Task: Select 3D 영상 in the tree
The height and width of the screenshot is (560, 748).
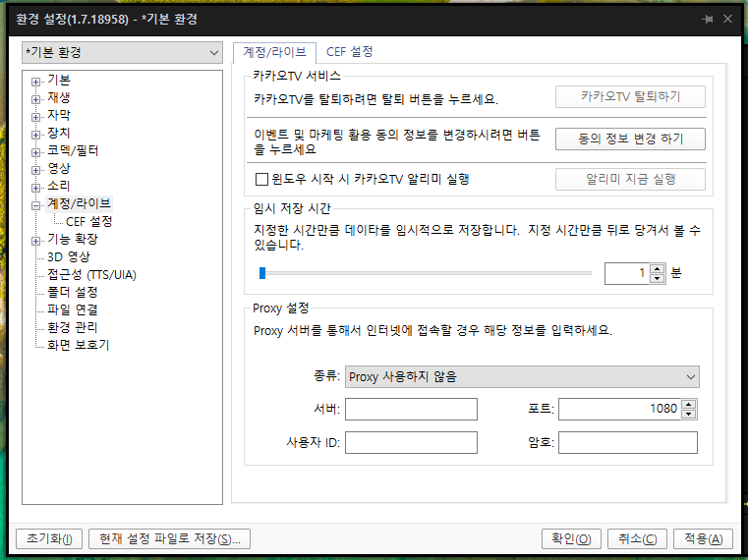Action: pyautogui.click(x=68, y=257)
